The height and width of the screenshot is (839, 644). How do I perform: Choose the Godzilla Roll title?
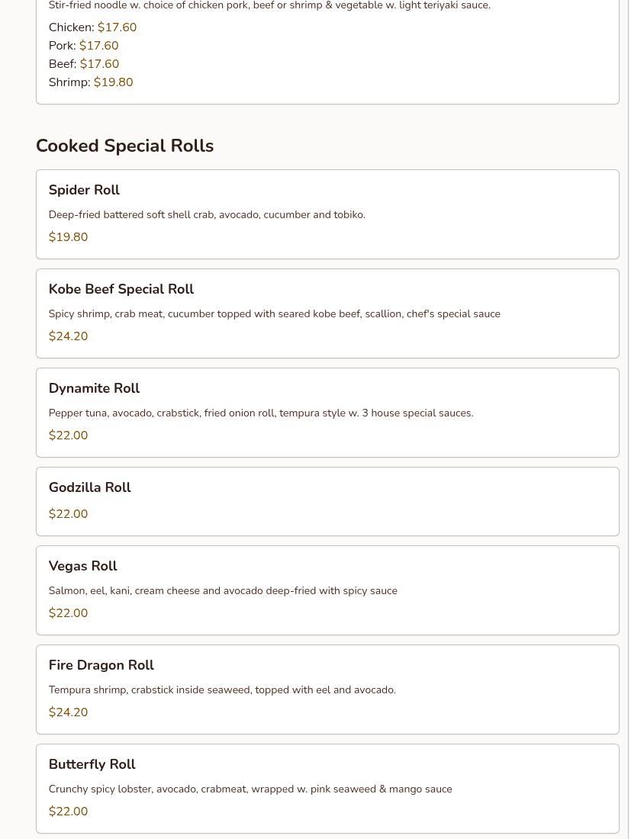[89, 487]
